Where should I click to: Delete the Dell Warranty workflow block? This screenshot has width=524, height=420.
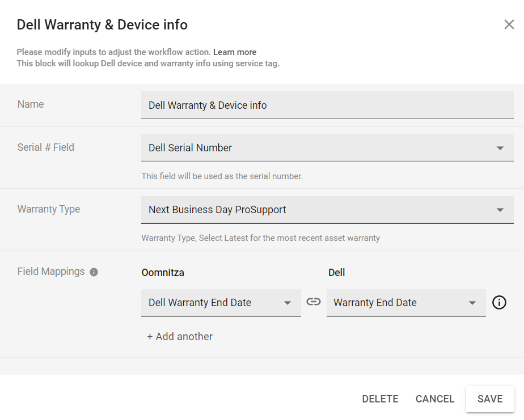click(380, 398)
